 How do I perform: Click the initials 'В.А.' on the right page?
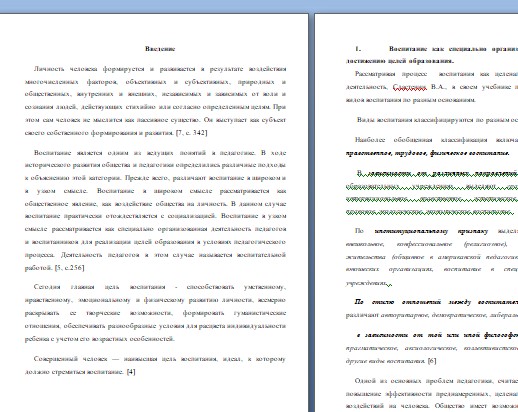point(438,87)
